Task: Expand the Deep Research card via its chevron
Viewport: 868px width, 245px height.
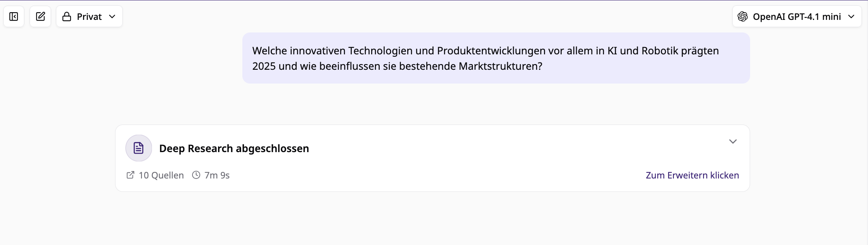Action: point(733,142)
